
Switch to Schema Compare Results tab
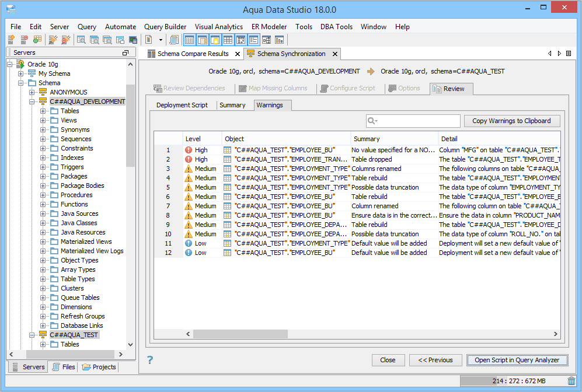[x=193, y=54]
